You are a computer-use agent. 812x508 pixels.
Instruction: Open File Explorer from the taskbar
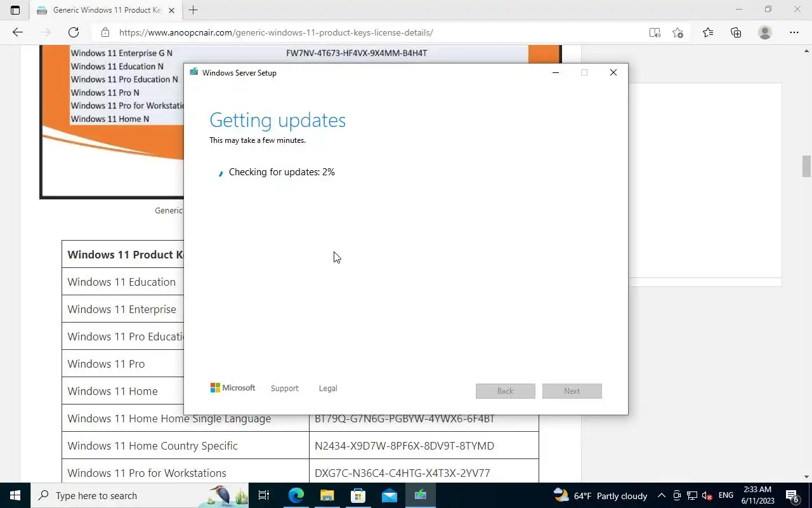point(327,495)
